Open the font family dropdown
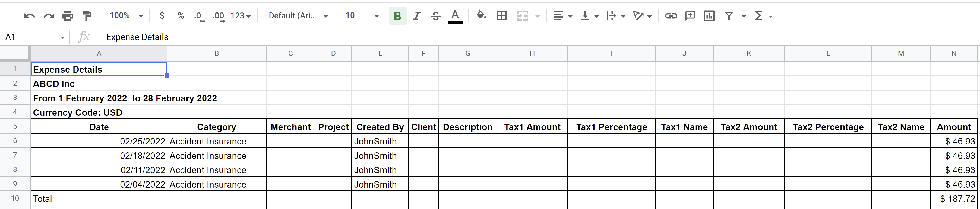980x209 pixels. tap(299, 15)
